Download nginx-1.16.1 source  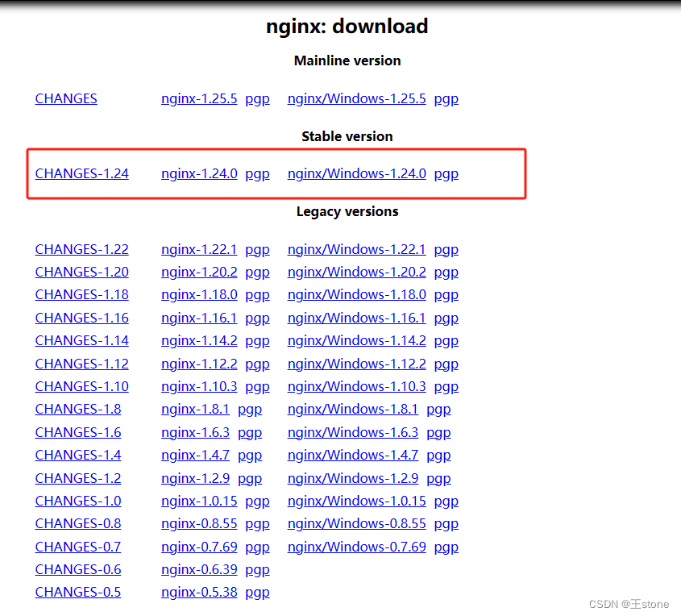pyautogui.click(x=196, y=318)
